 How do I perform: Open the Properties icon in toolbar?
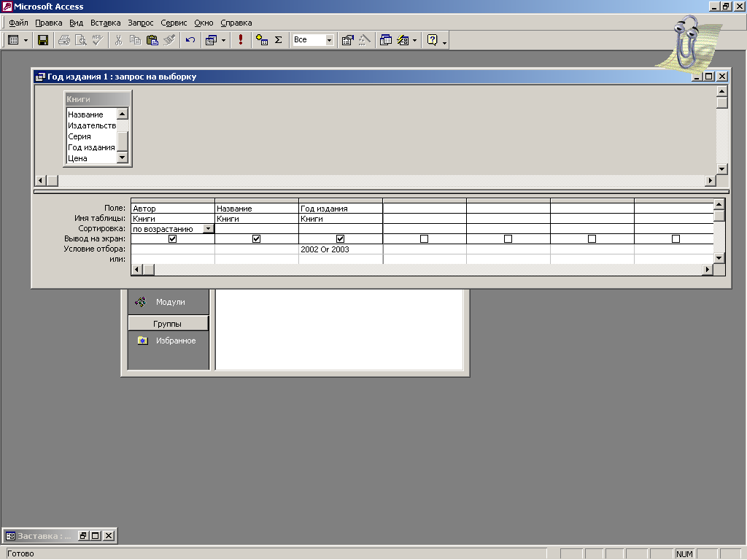(x=348, y=40)
